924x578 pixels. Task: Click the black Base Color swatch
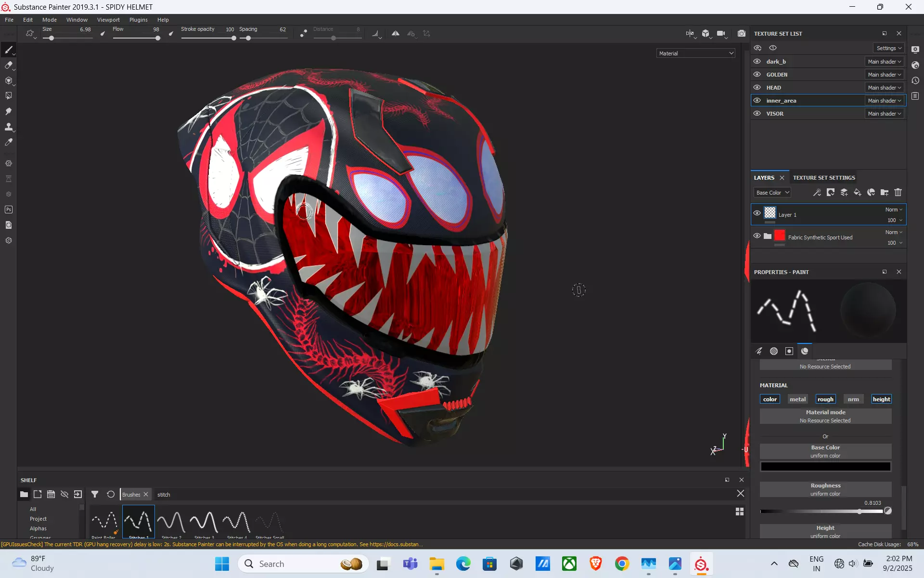point(825,466)
